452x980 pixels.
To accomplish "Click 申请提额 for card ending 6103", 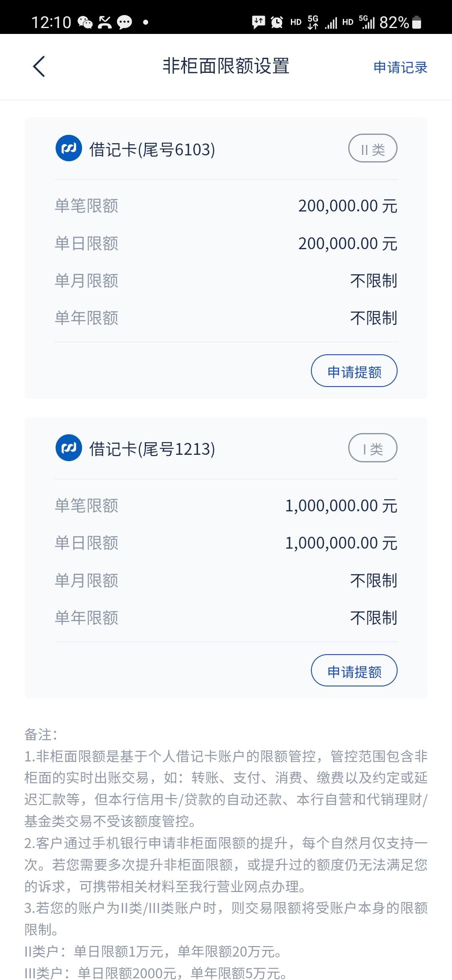I will [x=354, y=371].
